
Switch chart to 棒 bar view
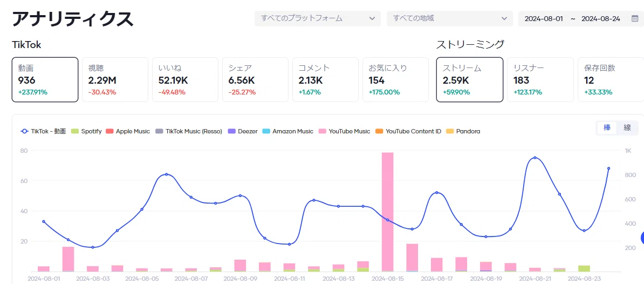(x=607, y=128)
